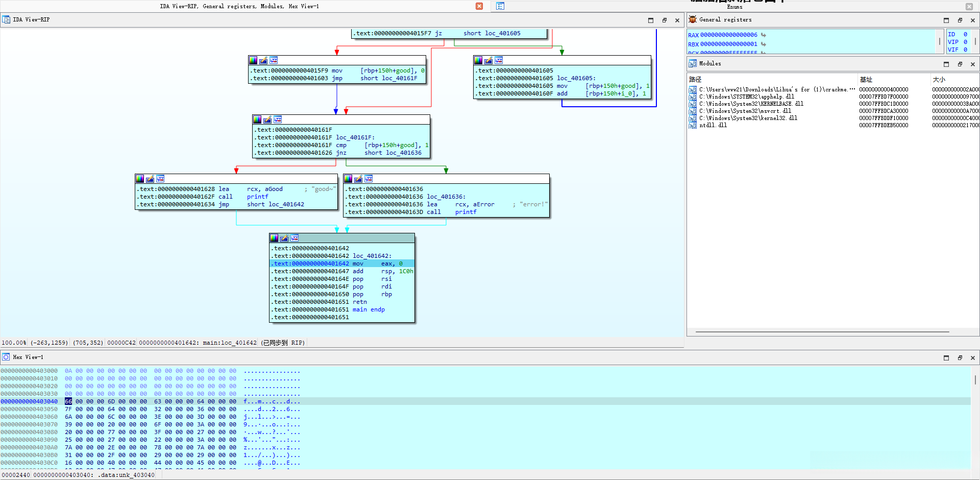Viewport: 980px width, 480px height.
Task: Click the Modules panel title icon
Action: pos(693,63)
